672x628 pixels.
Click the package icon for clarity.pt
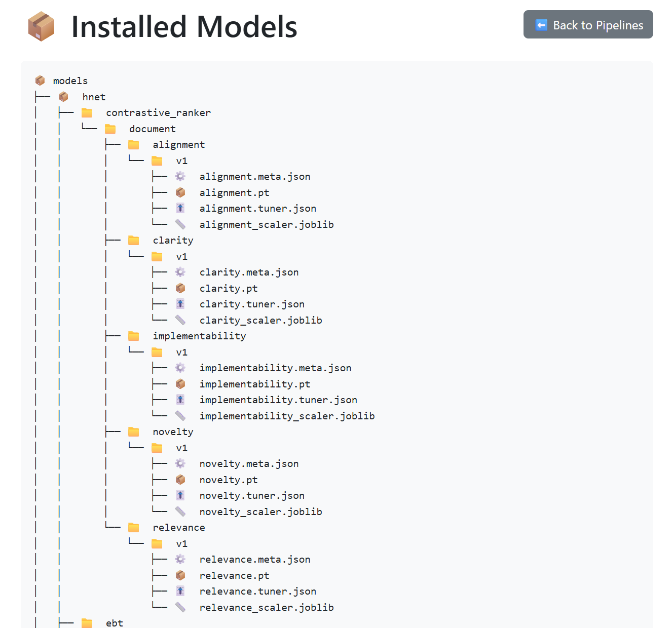tap(180, 288)
